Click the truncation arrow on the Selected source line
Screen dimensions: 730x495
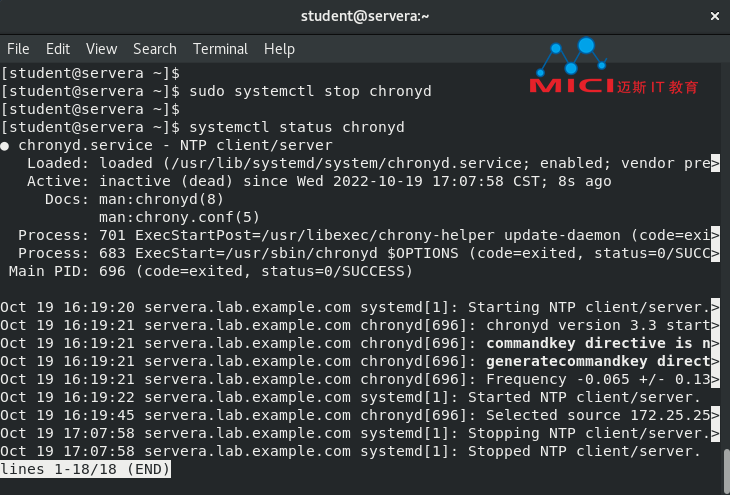(x=715, y=416)
